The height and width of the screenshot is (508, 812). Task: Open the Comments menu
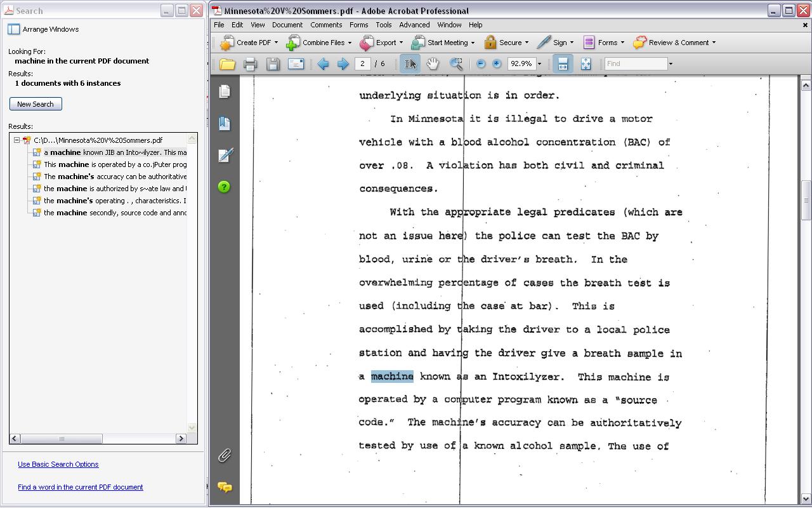pos(326,25)
